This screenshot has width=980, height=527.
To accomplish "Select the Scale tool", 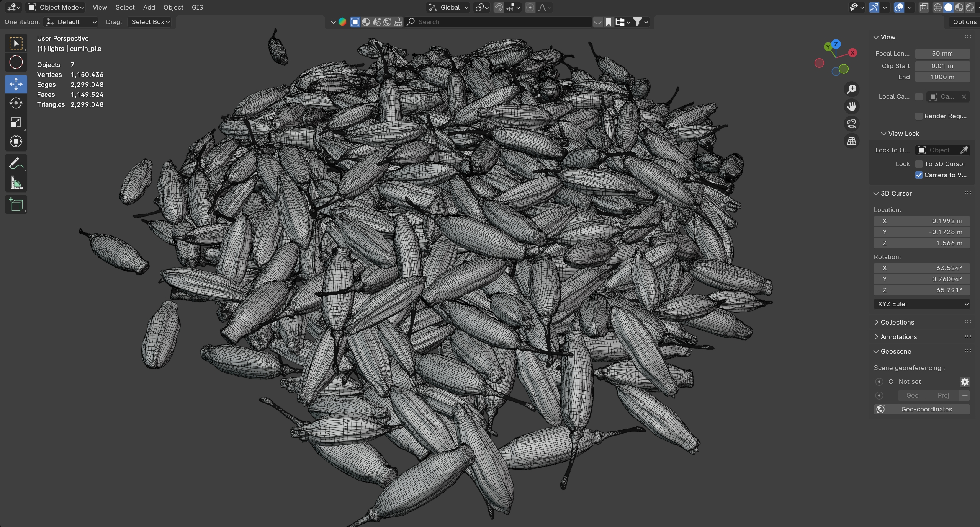I will (x=16, y=122).
